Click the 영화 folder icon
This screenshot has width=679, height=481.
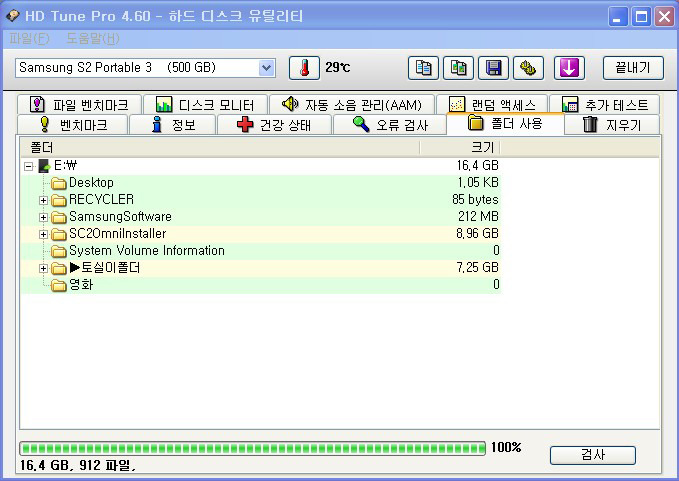tap(58, 285)
